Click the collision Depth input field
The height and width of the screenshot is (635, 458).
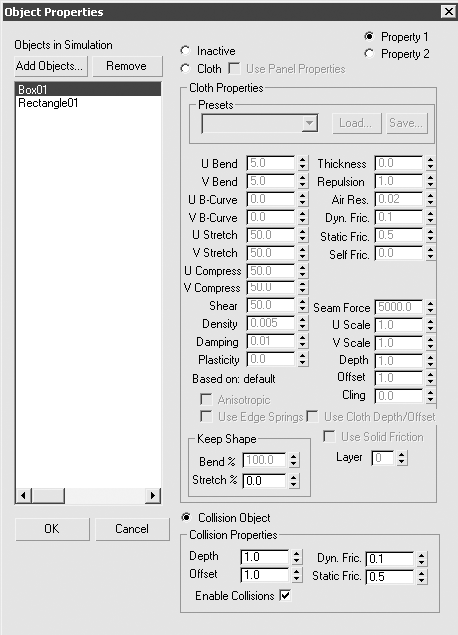tap(265, 557)
